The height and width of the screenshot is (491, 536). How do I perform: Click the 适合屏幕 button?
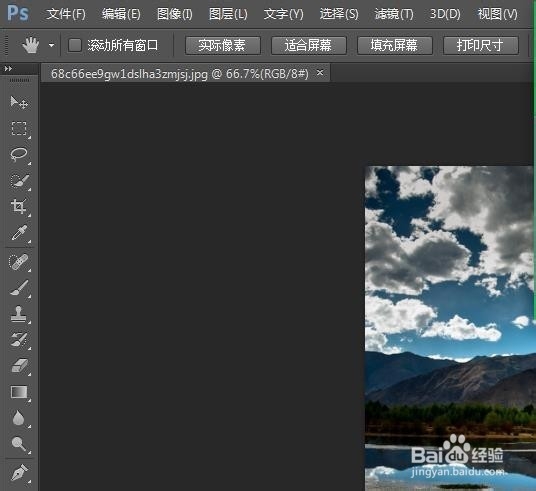tap(309, 45)
